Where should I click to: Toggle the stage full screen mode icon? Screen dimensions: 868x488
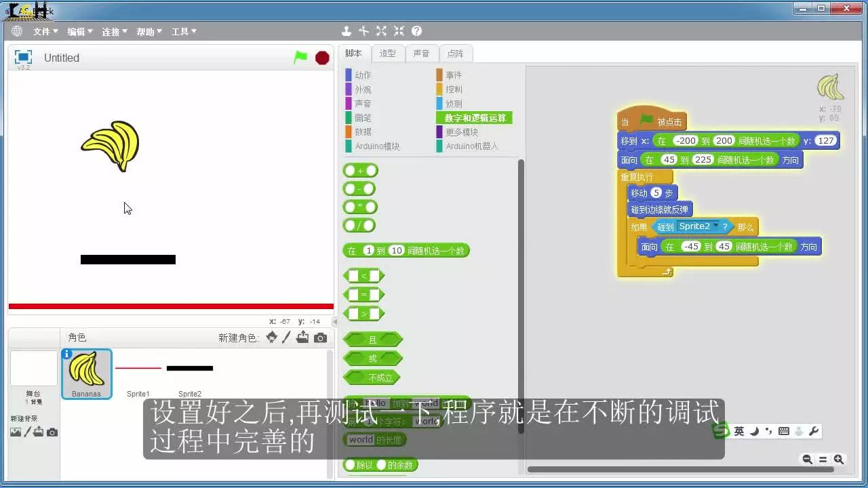24,57
